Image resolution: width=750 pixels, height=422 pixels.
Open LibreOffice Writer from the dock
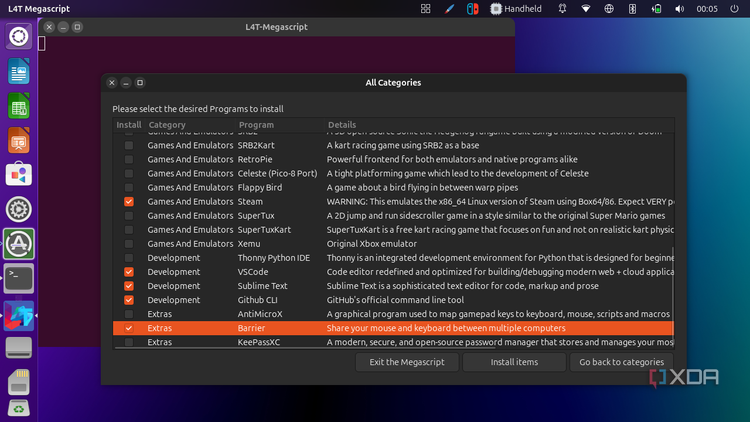click(x=19, y=71)
